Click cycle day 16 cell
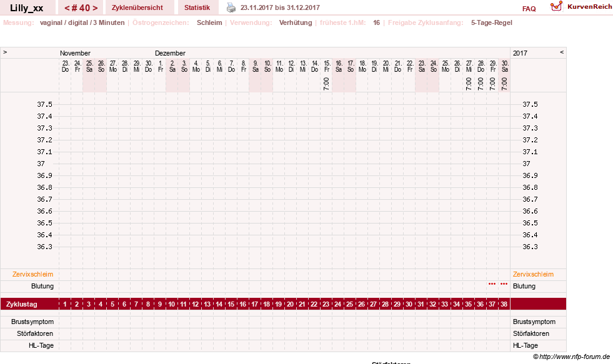The width and height of the screenshot is (613, 364). [243, 304]
